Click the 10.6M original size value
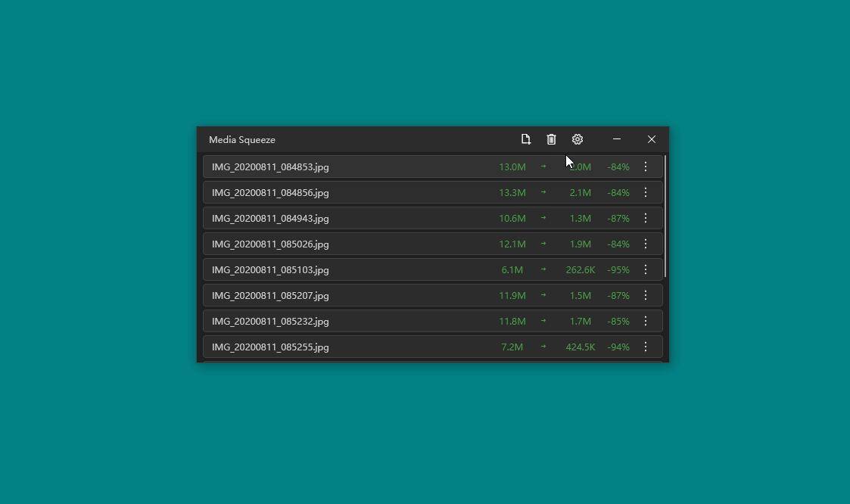Image resolution: width=850 pixels, height=504 pixels. pyautogui.click(x=512, y=219)
